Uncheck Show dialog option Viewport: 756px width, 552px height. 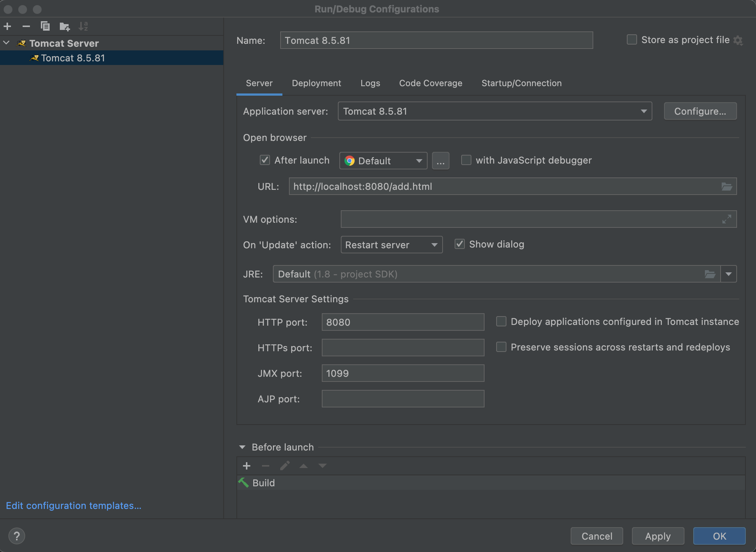point(460,244)
